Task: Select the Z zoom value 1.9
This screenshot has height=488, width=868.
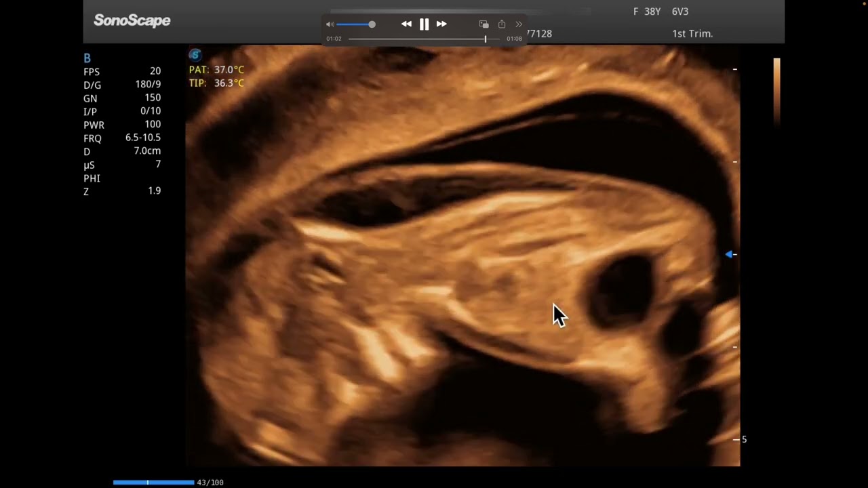Action: (x=155, y=191)
